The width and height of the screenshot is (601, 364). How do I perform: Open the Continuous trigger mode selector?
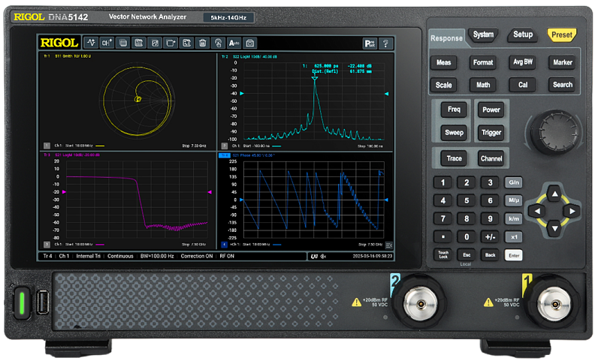(120, 256)
